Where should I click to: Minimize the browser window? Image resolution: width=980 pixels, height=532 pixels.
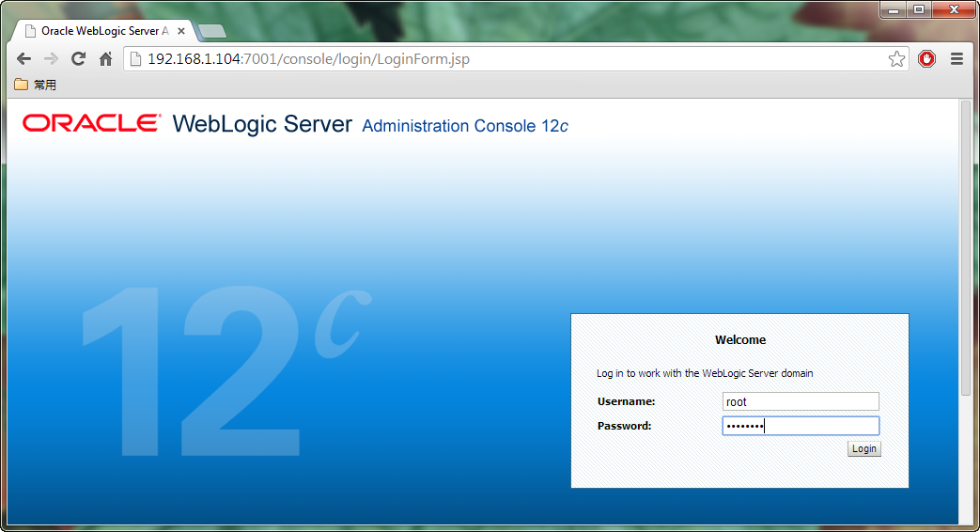click(x=894, y=10)
